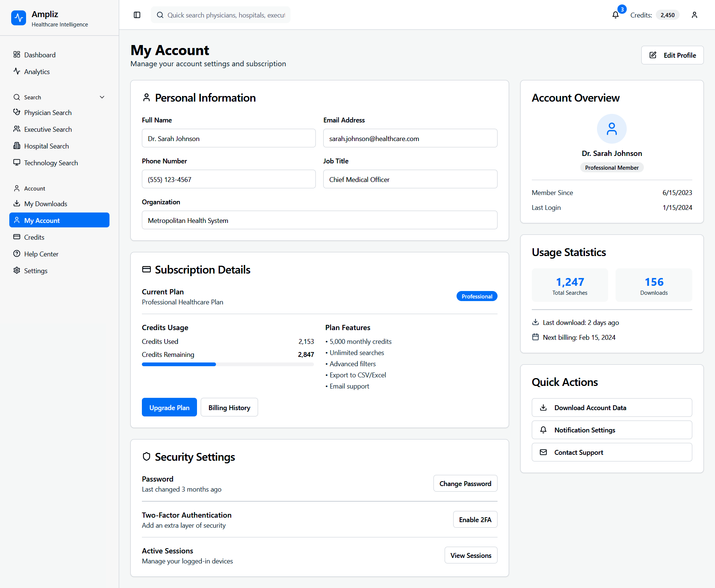Viewport: 715px width, 588px height.
Task: Focus the quick search box
Action: click(x=226, y=15)
